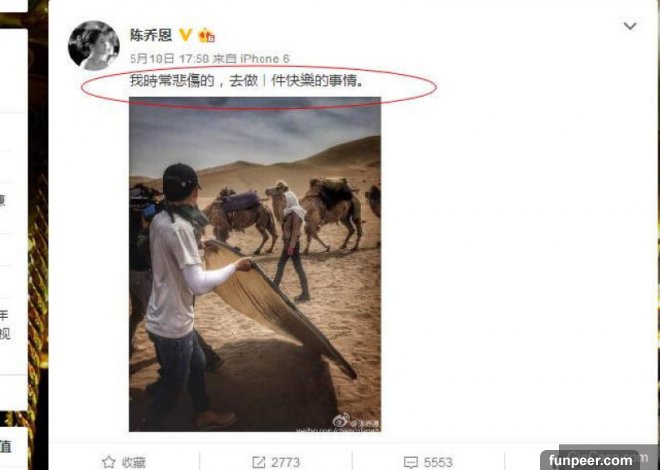Image resolution: width=660 pixels, height=470 pixels.
Task: Click the 收藏 text label
Action: point(134,462)
